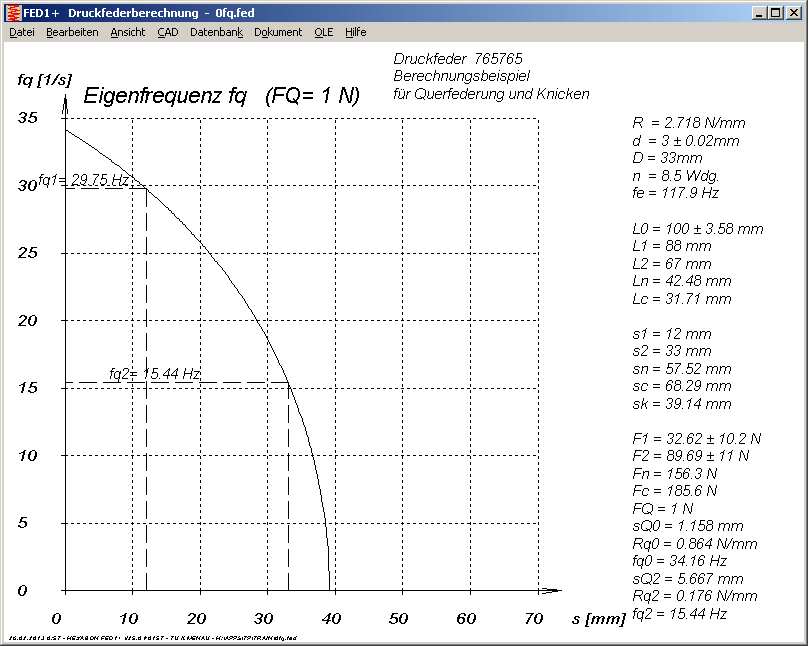Open the Dokument menu
The height and width of the screenshot is (646, 808).
click(278, 32)
